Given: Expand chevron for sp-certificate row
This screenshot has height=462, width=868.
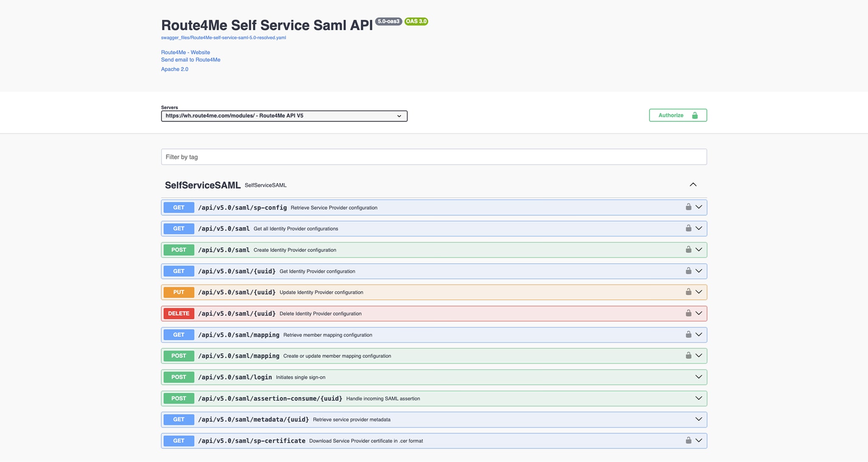Looking at the screenshot, I should [699, 440].
